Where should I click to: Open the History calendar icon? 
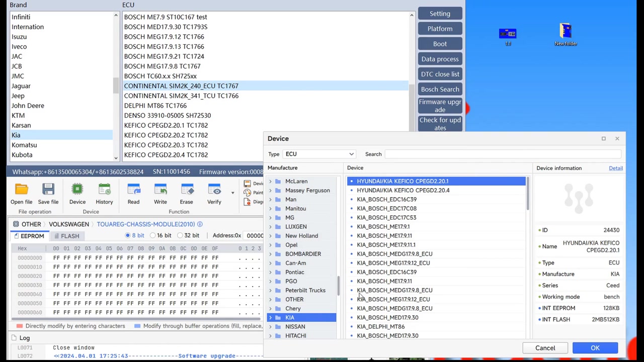tap(104, 190)
